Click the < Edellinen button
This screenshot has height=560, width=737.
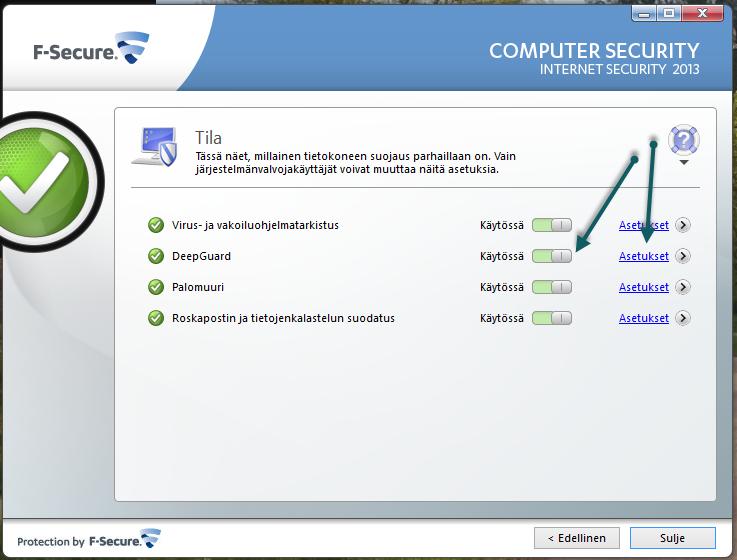tap(577, 538)
